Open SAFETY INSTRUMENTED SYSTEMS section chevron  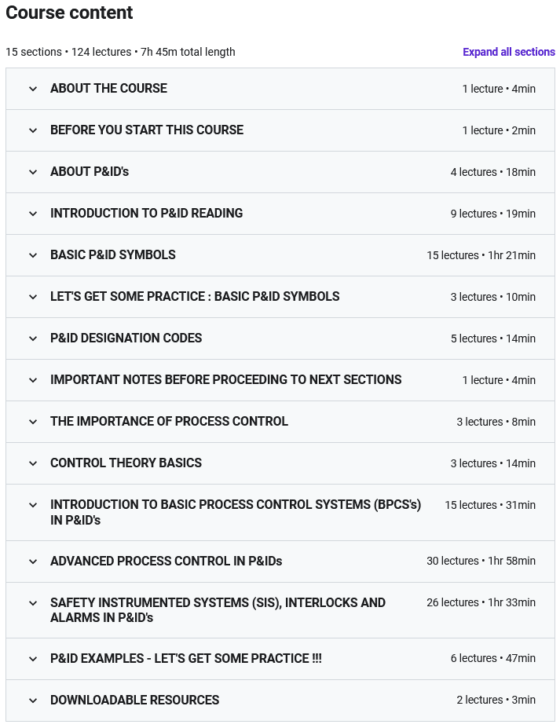click(x=33, y=603)
